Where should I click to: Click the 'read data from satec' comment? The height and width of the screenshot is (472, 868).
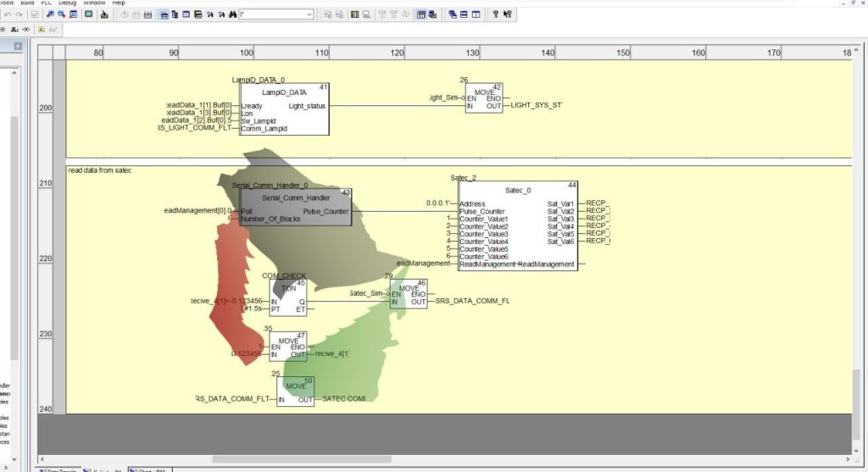point(100,170)
